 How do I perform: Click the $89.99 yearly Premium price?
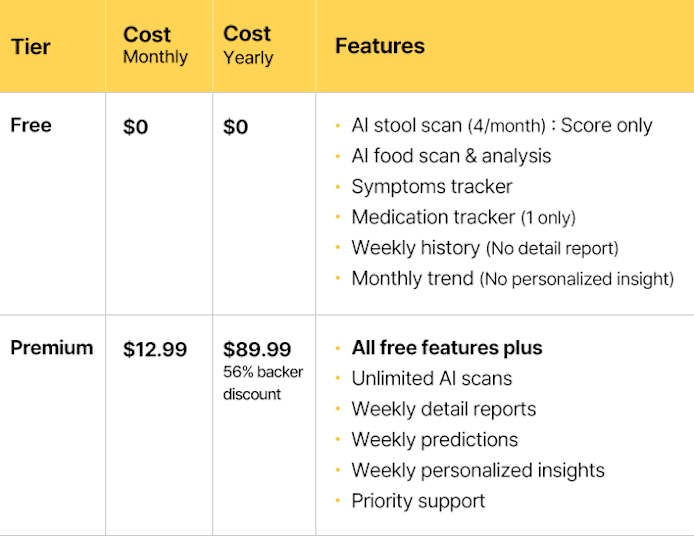(257, 350)
